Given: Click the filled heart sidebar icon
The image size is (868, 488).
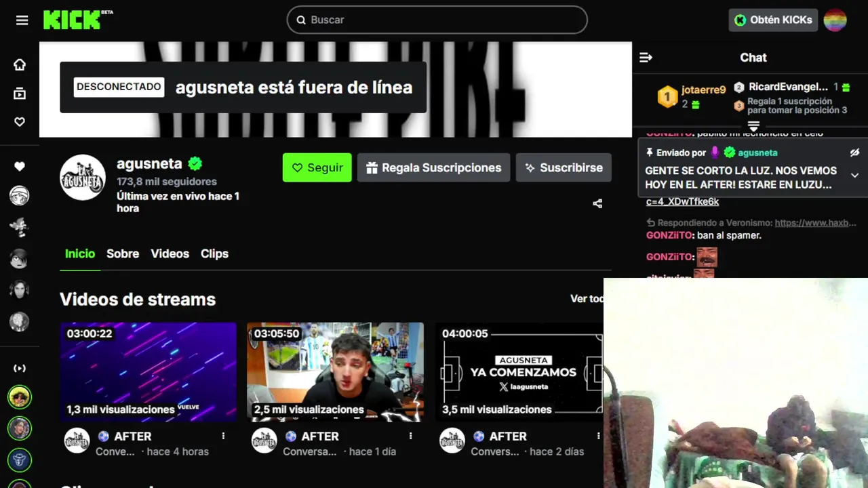Looking at the screenshot, I should (20, 167).
